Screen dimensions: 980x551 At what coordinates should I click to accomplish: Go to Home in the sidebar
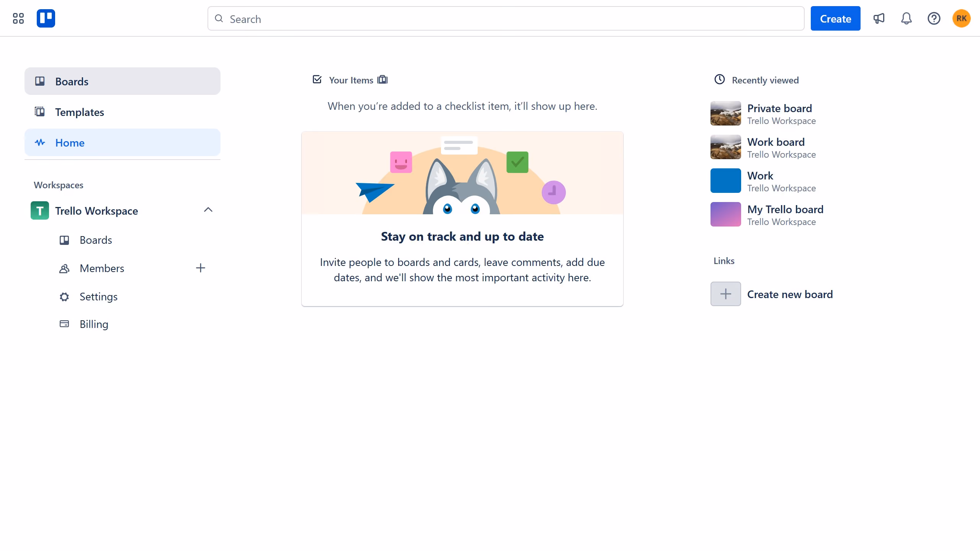[122, 142]
